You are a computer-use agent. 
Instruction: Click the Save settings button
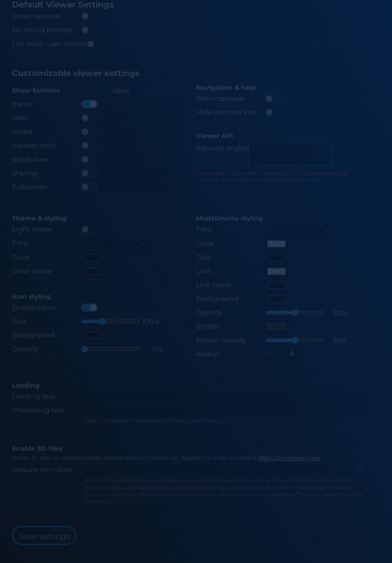(44, 536)
